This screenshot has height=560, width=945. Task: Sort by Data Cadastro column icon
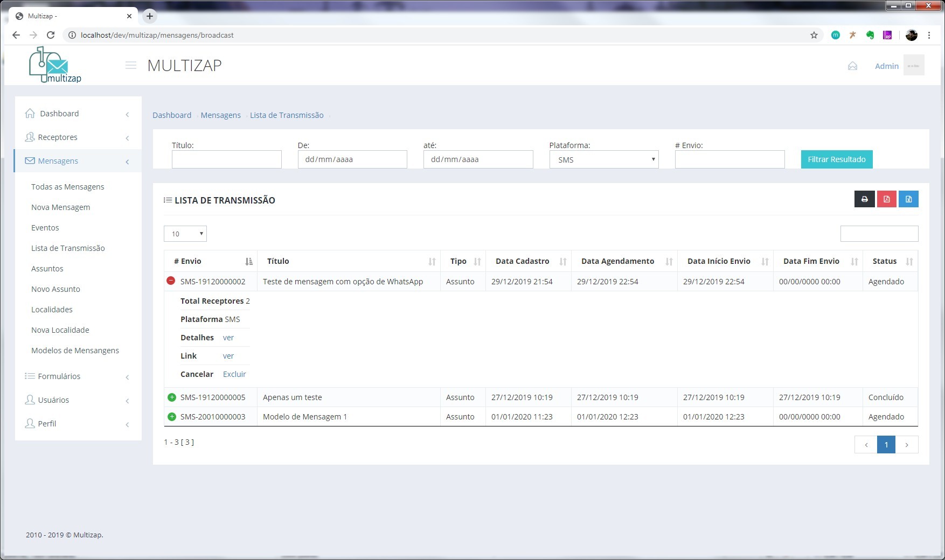tap(563, 262)
